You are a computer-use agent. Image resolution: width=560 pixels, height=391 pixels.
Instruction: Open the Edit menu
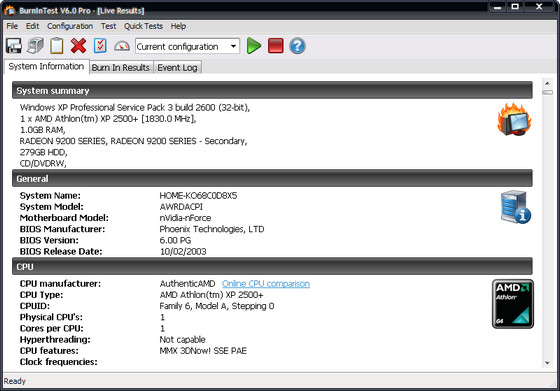(x=32, y=26)
